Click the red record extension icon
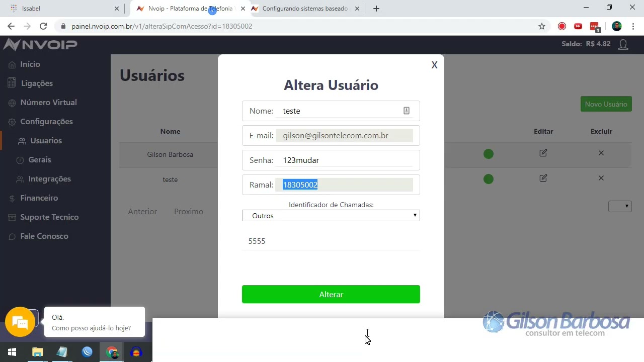 (x=562, y=26)
